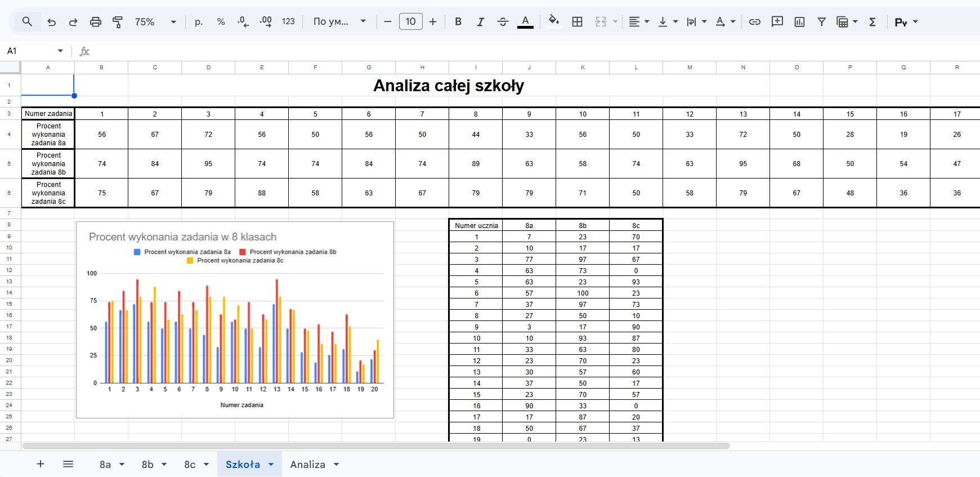Toggle italic formatting
The width and height of the screenshot is (980, 477).
pos(480,22)
